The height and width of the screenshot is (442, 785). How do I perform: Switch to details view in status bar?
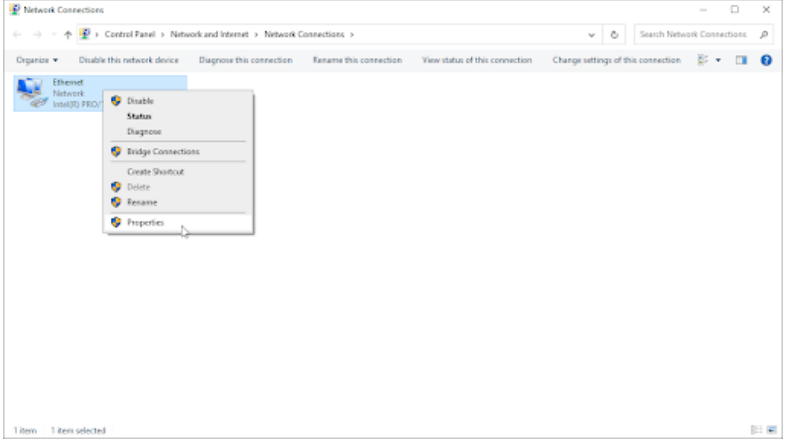(x=757, y=430)
